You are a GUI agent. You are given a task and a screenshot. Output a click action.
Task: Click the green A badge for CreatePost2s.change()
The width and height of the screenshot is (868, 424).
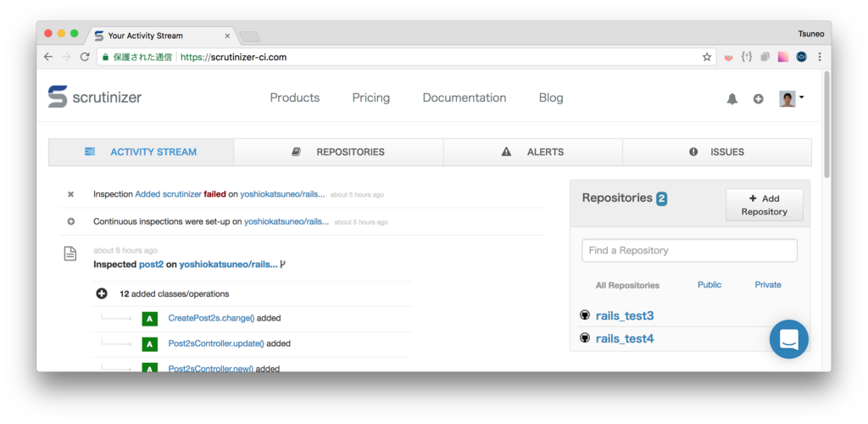pyautogui.click(x=149, y=319)
